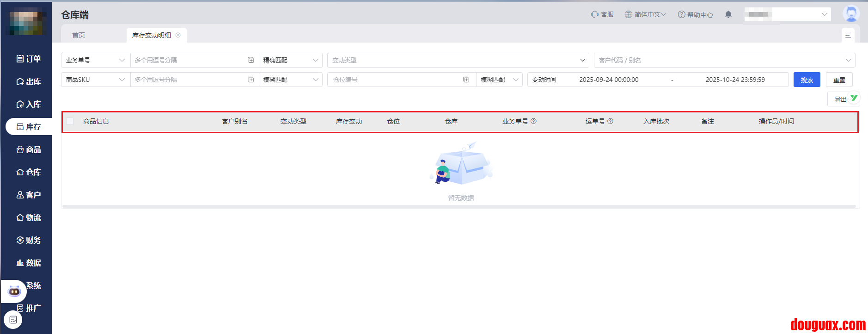Close the 库存变动明细 tab
The height and width of the screenshot is (334, 868).
[x=178, y=35]
